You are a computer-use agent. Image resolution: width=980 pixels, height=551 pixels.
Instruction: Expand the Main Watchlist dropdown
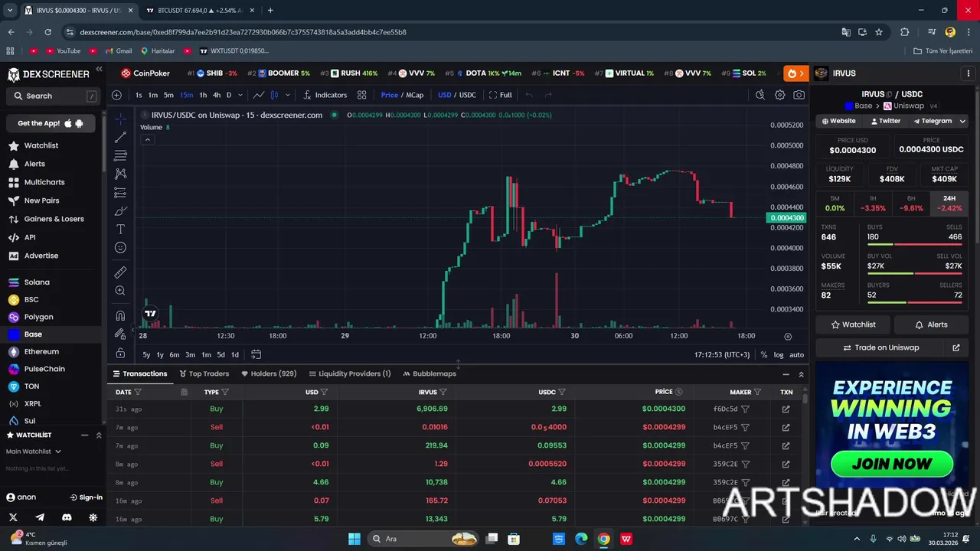(x=34, y=452)
